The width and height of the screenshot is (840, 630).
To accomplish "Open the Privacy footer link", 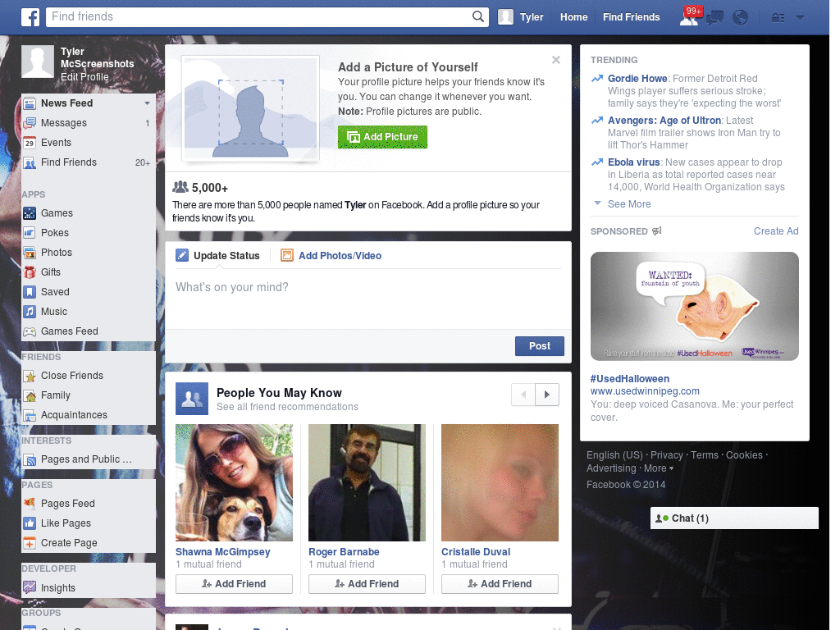I will tap(666, 454).
